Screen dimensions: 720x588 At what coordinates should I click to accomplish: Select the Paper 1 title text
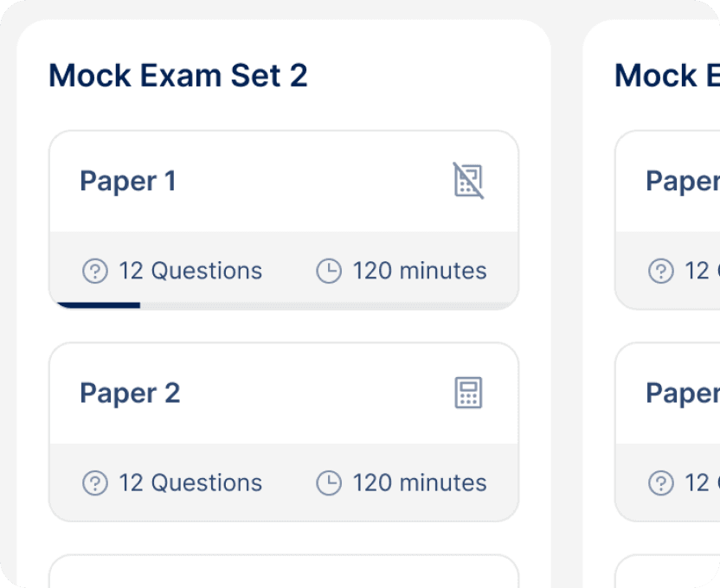128,182
